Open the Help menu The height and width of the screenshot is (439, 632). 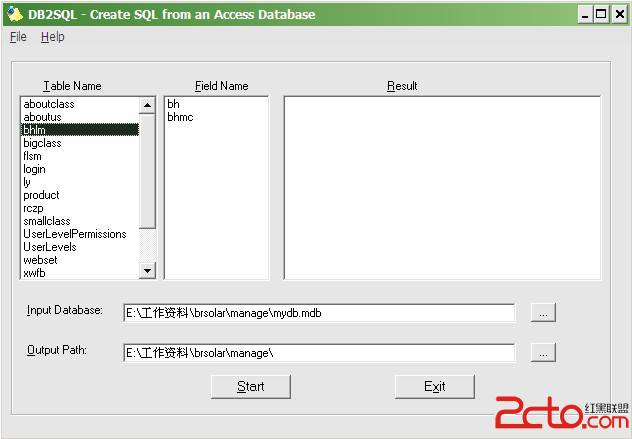click(x=52, y=37)
